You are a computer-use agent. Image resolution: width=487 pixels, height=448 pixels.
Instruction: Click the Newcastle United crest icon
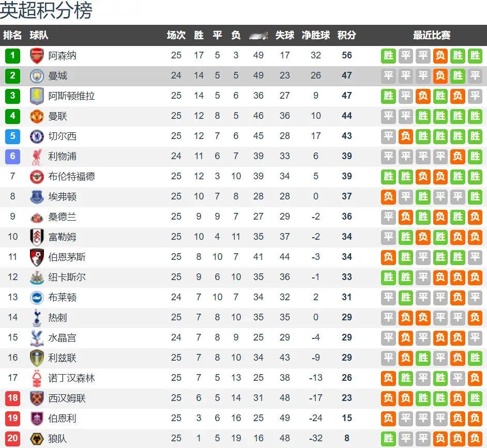click(x=37, y=277)
